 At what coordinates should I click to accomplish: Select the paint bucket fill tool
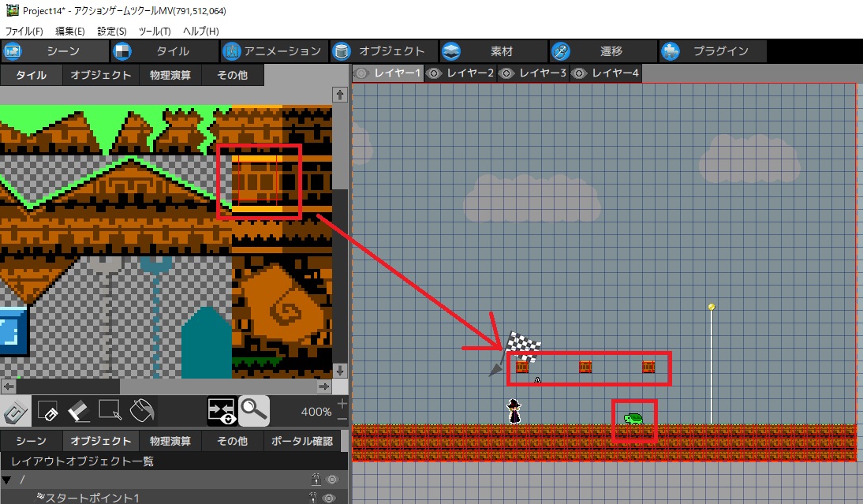tap(141, 411)
